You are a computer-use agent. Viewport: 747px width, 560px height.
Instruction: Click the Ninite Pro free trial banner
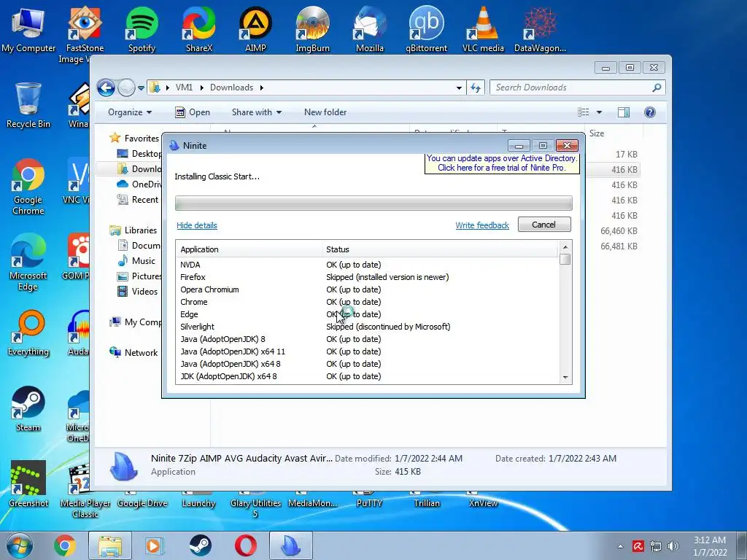click(502, 163)
